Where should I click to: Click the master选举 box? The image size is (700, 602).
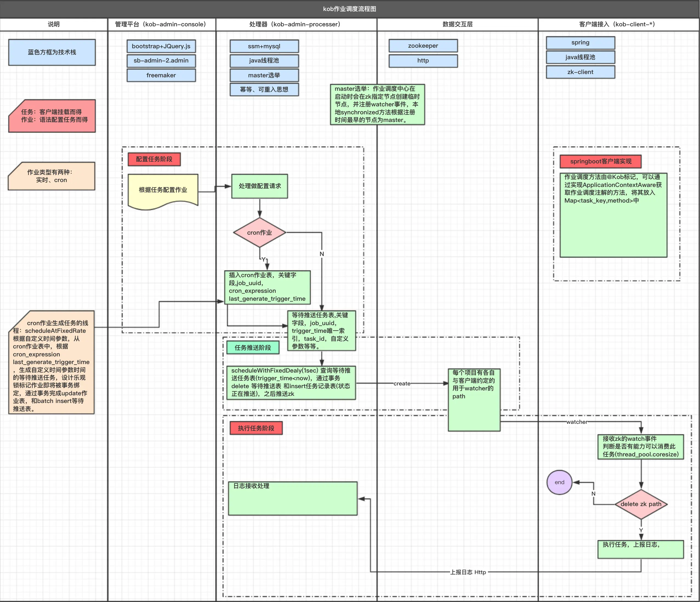click(264, 75)
